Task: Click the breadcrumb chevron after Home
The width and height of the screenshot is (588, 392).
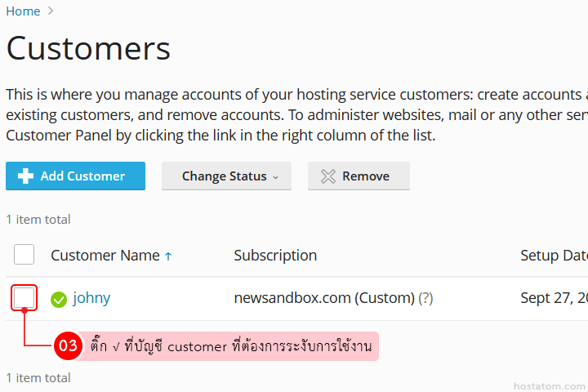Action: [51, 11]
